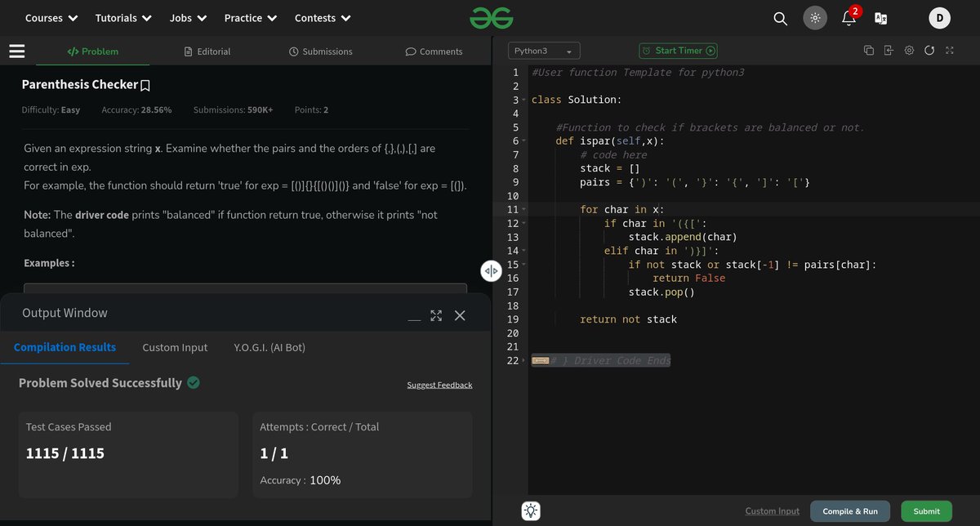This screenshot has height=526, width=980.
Task: Open the lightbulb hint button
Action: (x=531, y=511)
